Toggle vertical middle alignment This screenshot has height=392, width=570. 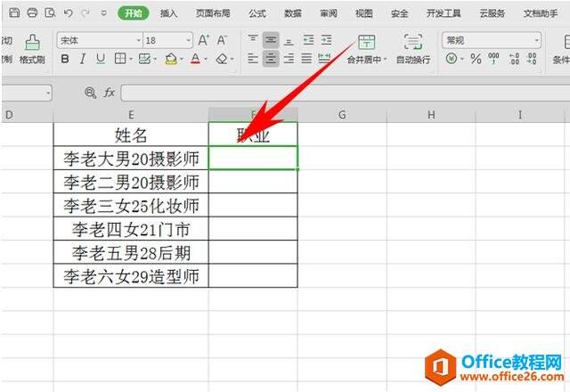pos(271,40)
